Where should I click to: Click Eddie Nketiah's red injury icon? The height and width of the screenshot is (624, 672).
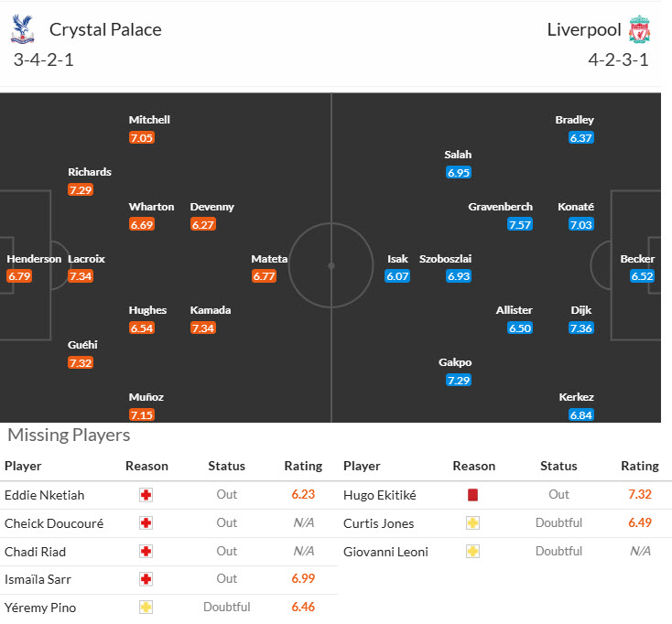tap(146, 495)
